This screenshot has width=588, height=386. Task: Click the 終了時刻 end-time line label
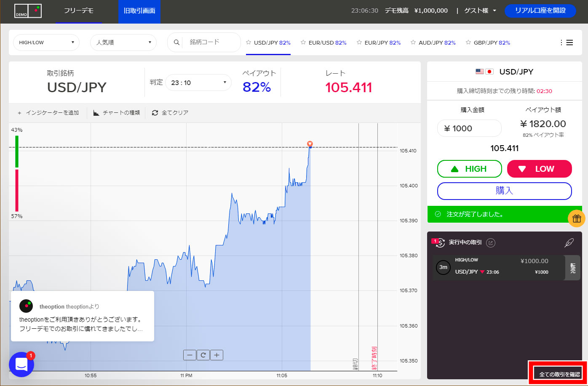tap(374, 358)
